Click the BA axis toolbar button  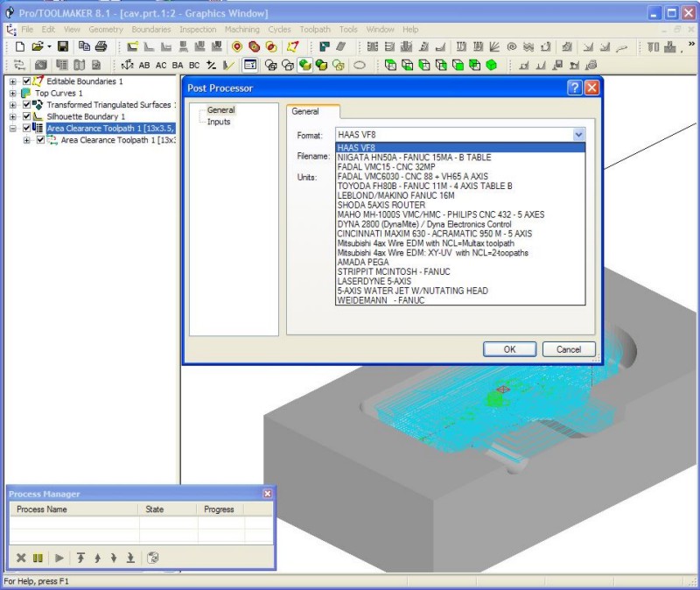pos(178,65)
